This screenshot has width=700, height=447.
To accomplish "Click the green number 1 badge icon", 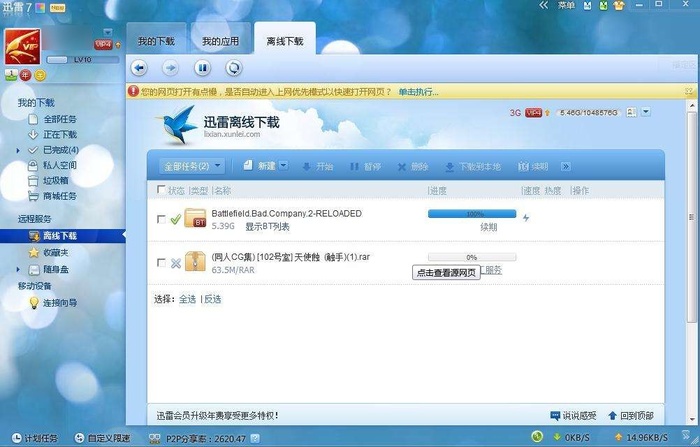I will [11, 75].
